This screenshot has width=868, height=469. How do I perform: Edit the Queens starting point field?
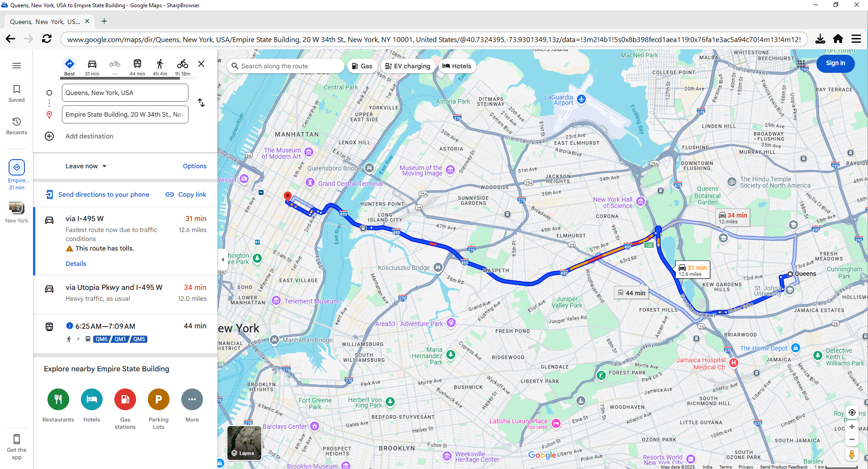tap(125, 93)
